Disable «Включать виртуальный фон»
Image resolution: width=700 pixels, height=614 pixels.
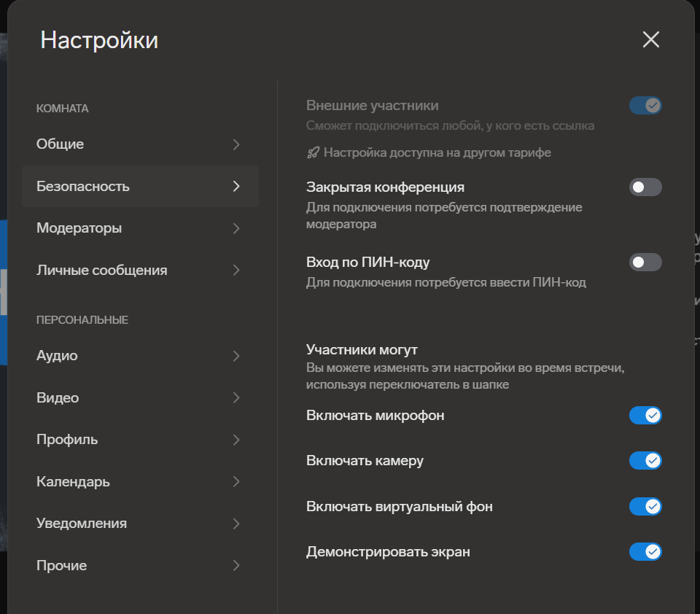[x=645, y=506]
